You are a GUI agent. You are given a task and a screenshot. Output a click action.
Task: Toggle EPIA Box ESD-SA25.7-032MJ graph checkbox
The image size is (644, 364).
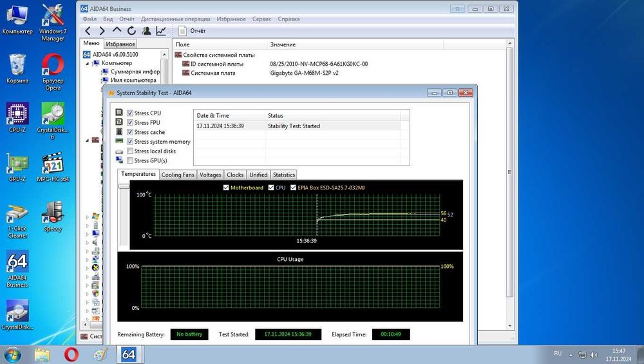tap(293, 187)
